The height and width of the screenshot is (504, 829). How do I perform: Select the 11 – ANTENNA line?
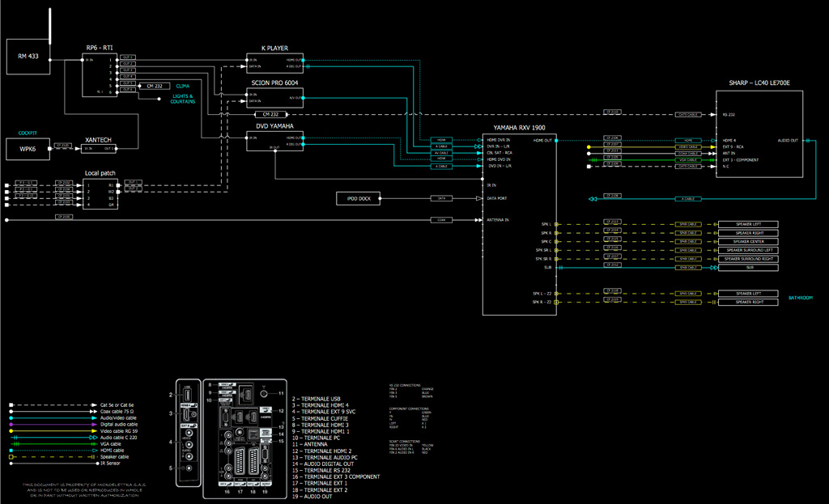click(x=310, y=444)
